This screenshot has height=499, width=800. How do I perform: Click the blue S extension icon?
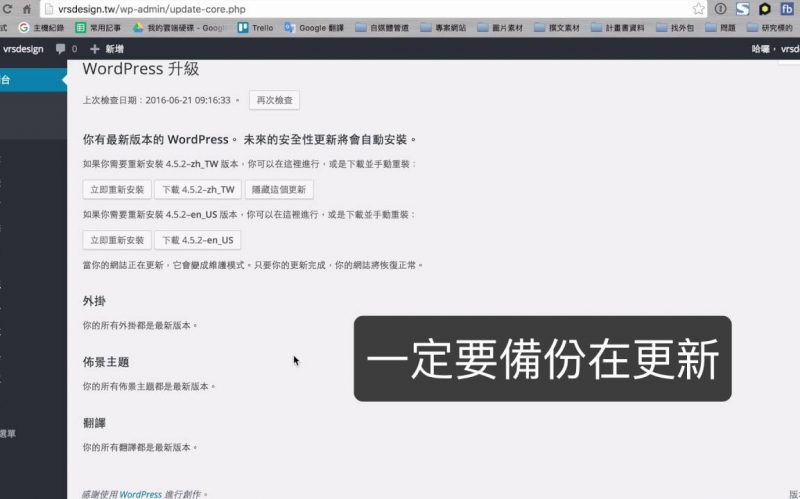742,9
